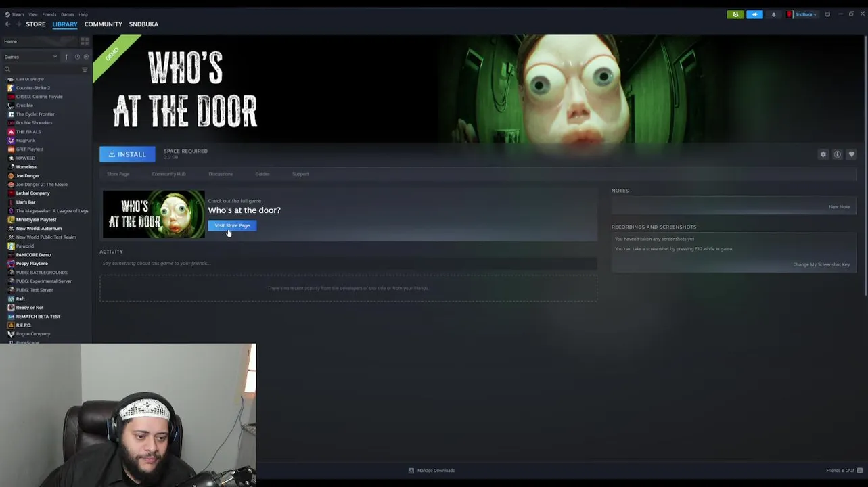Open the Guides link

262,175
